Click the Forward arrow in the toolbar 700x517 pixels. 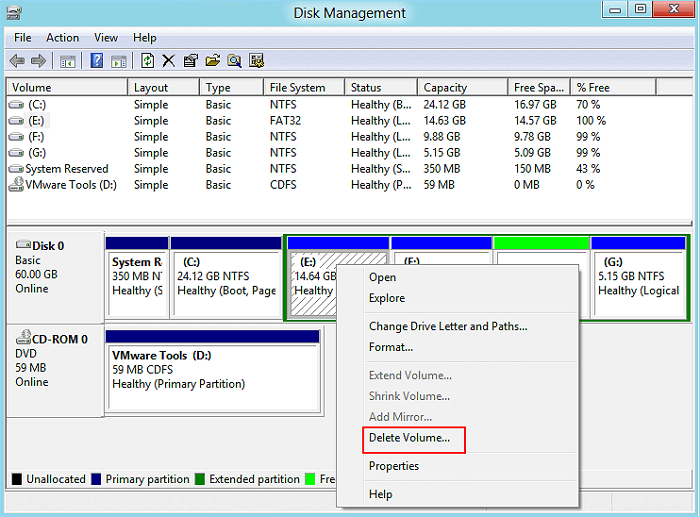tap(38, 61)
